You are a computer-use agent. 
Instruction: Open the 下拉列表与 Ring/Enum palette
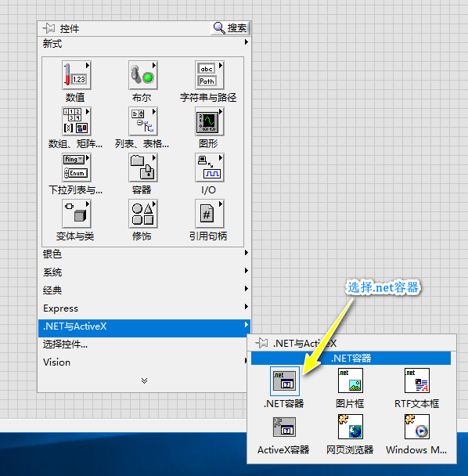click(x=77, y=168)
